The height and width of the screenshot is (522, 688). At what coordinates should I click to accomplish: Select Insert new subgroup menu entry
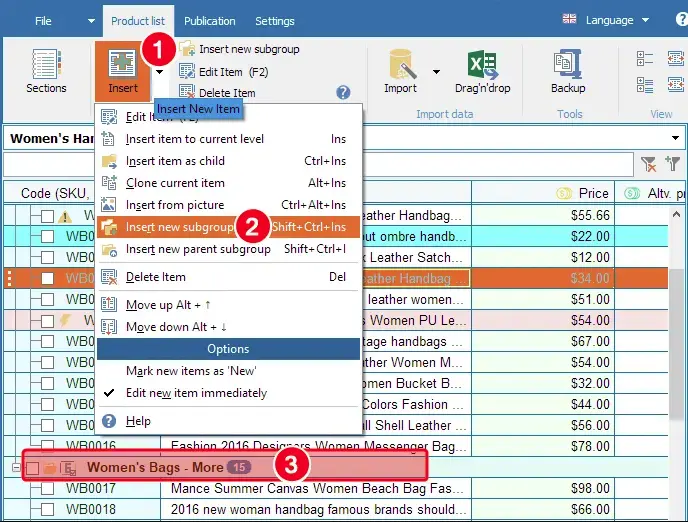tap(228, 227)
